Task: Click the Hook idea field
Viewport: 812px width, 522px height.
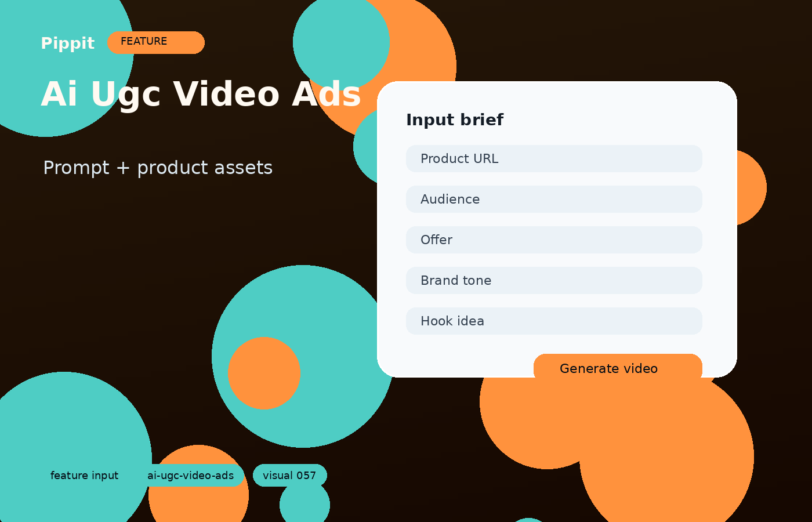Action: click(x=554, y=321)
